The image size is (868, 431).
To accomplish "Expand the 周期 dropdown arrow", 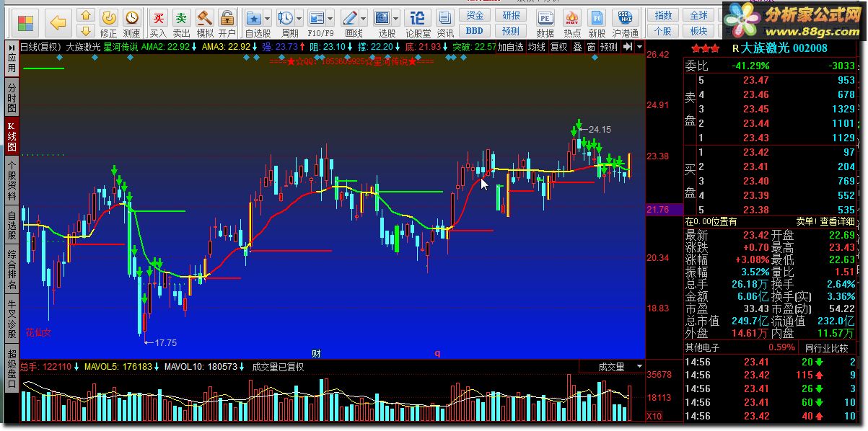I will click(299, 18).
